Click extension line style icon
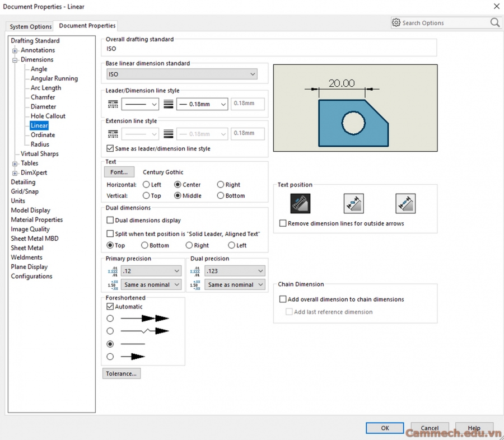Viewport: 504px width, 440px height. coord(113,134)
